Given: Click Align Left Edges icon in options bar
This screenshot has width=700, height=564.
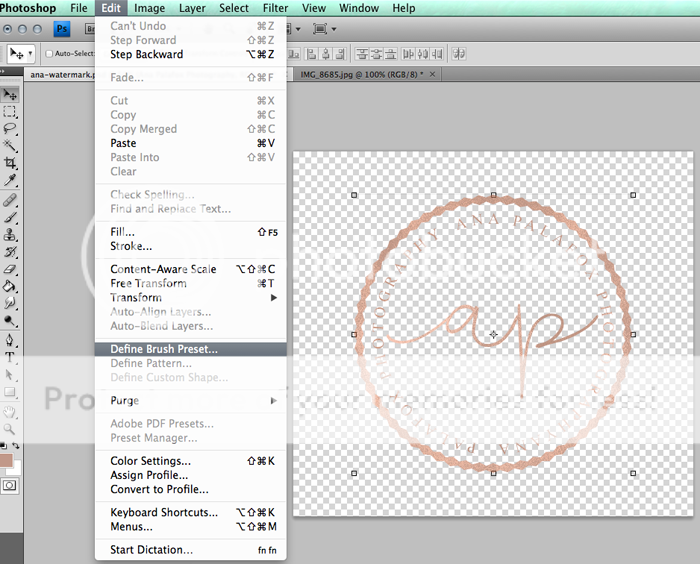Looking at the screenshot, I should pos(312,54).
